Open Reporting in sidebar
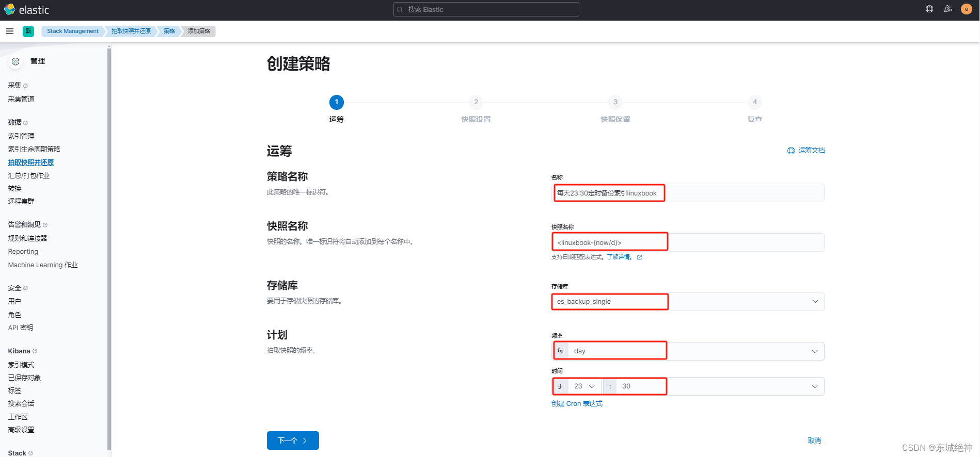The height and width of the screenshot is (457, 980). click(x=23, y=252)
